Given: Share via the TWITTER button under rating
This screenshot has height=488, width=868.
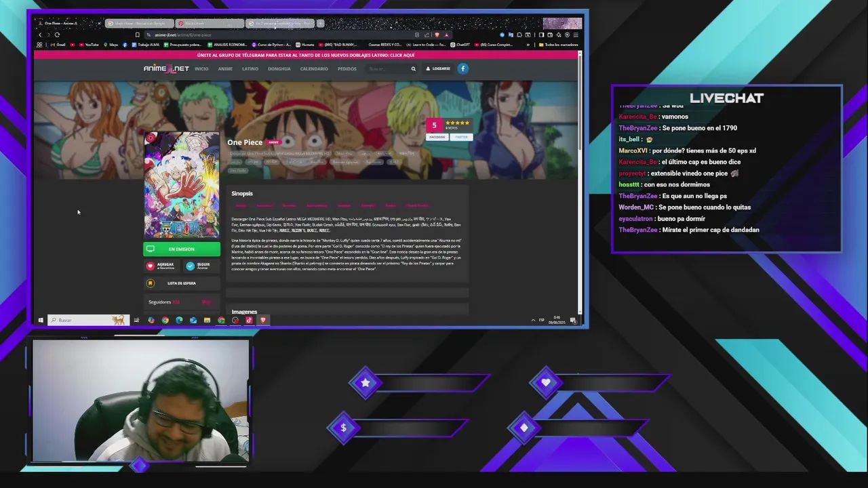Looking at the screenshot, I should (461, 137).
